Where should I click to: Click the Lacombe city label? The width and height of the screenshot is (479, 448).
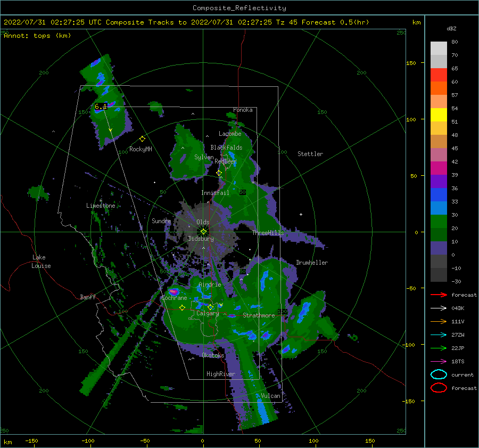230,134
